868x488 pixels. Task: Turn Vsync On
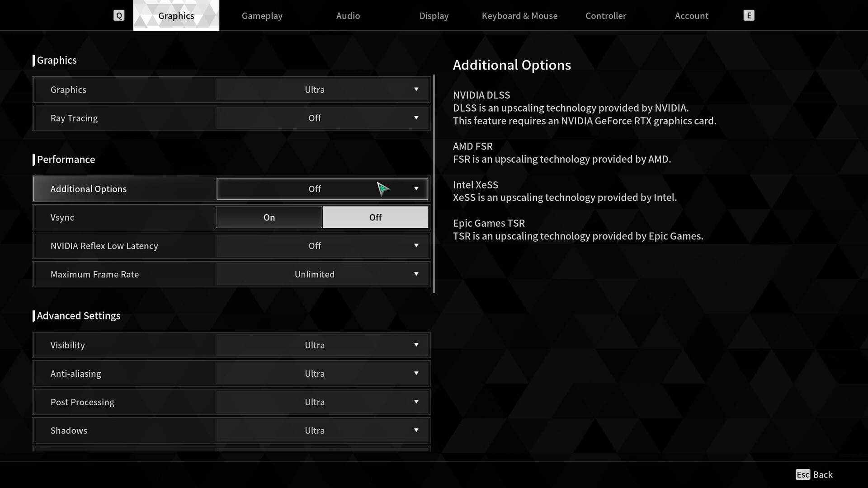pyautogui.click(x=269, y=217)
